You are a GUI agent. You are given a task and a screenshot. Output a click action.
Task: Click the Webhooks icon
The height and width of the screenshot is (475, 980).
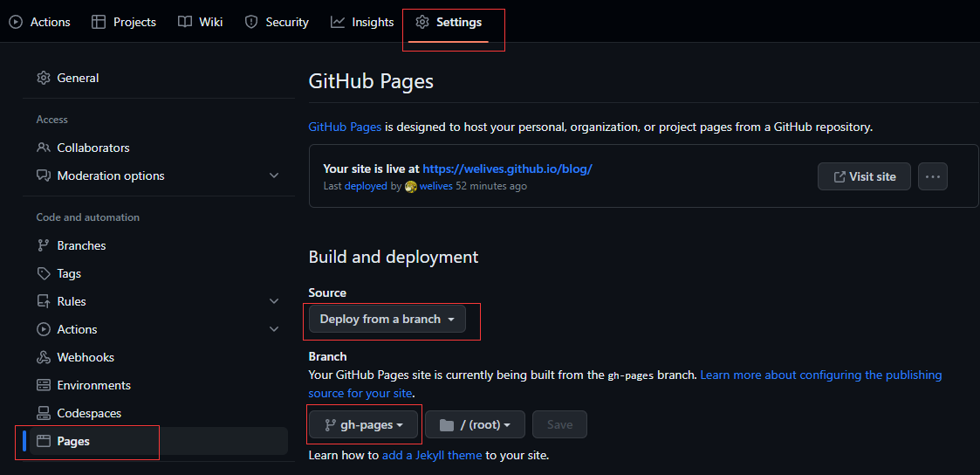43,357
